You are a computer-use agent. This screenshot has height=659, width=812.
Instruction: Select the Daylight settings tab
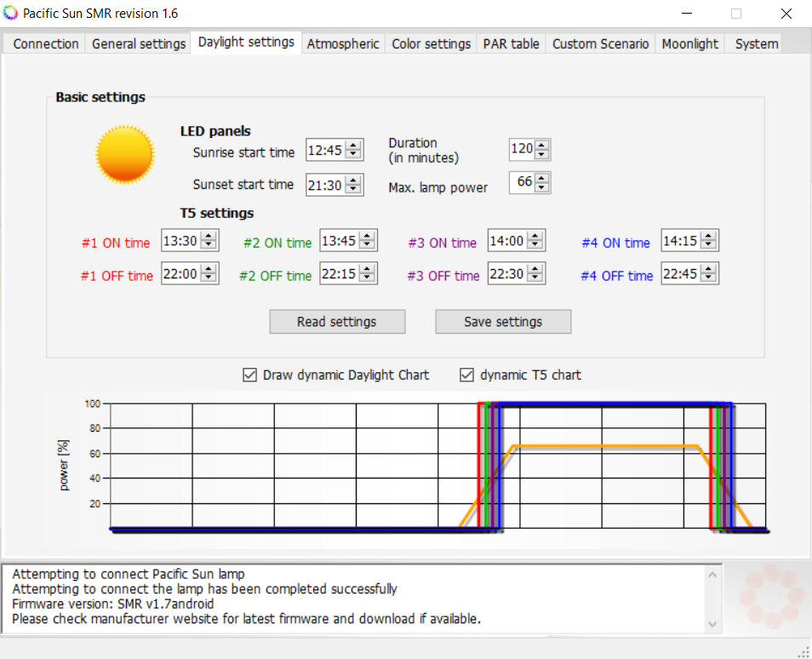pos(246,42)
